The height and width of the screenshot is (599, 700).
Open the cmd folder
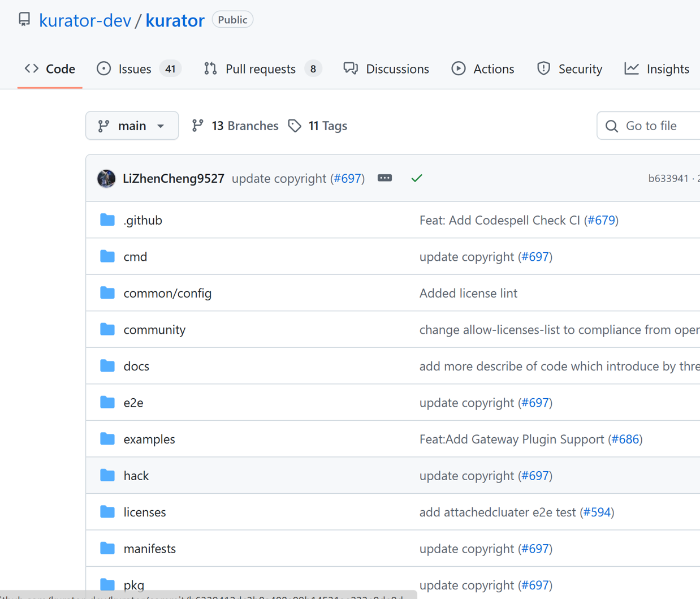[135, 257]
